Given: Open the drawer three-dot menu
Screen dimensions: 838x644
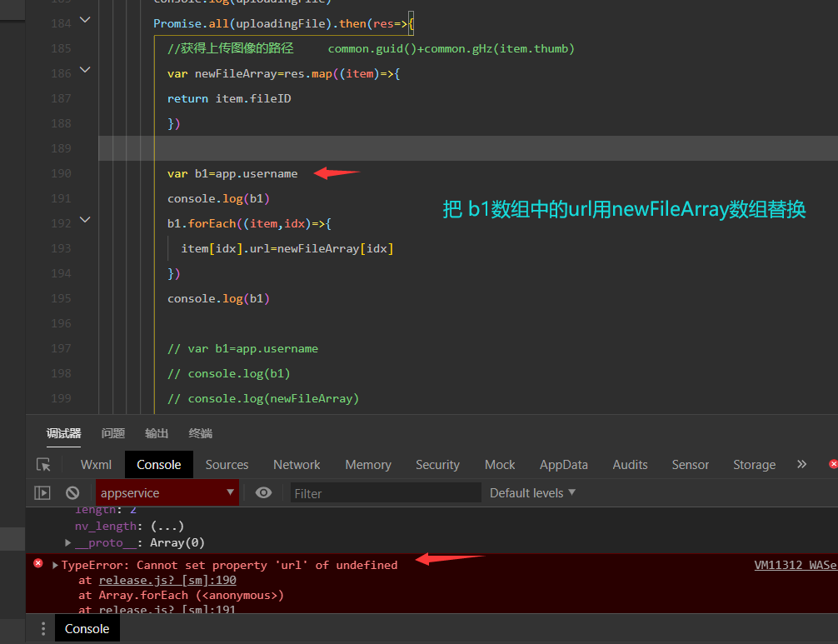Looking at the screenshot, I should (43, 628).
